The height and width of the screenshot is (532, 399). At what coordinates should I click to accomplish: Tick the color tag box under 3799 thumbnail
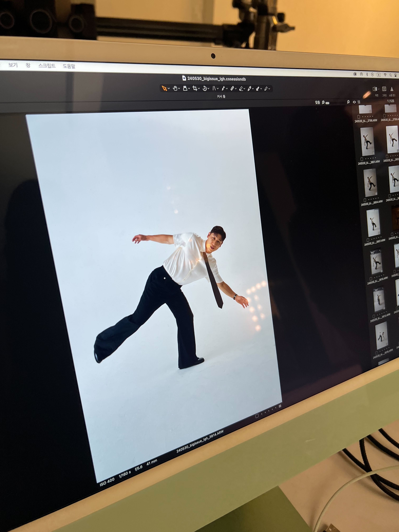[x=384, y=116]
